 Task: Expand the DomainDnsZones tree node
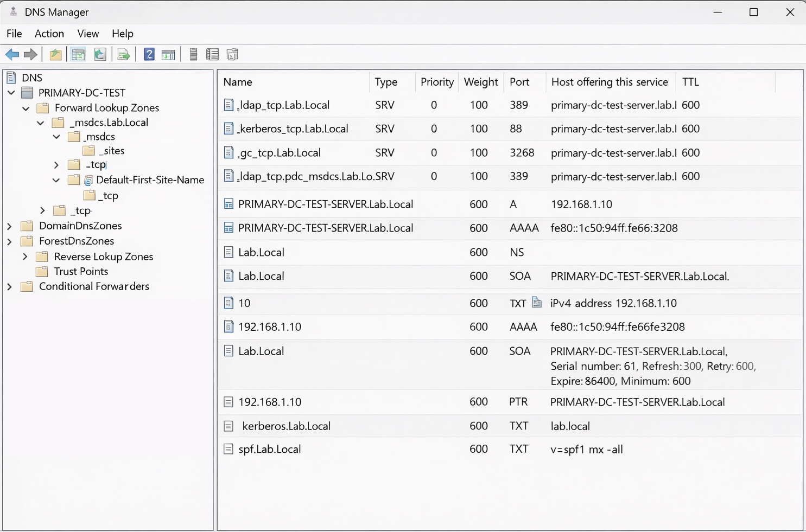pos(9,226)
